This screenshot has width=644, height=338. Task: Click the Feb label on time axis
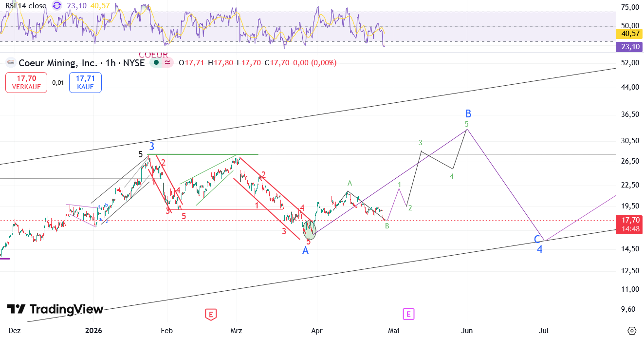click(x=167, y=330)
